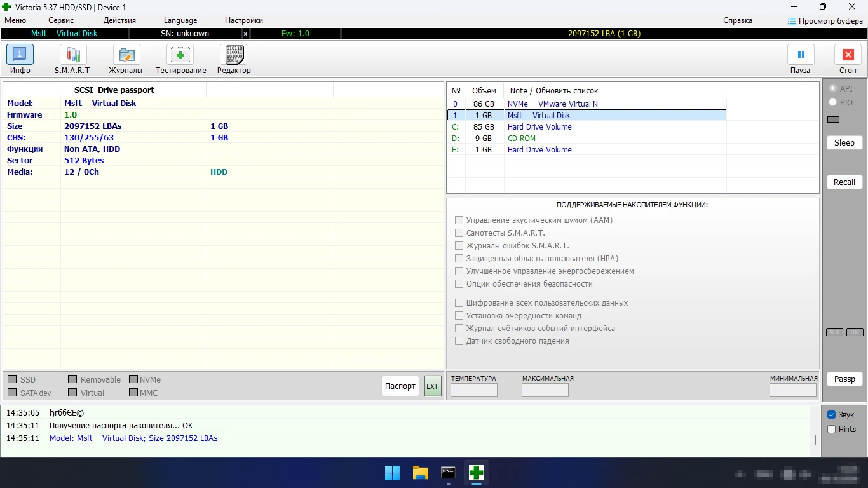This screenshot has height=488, width=868.
Task: Click the Passp button
Action: coord(844,379)
